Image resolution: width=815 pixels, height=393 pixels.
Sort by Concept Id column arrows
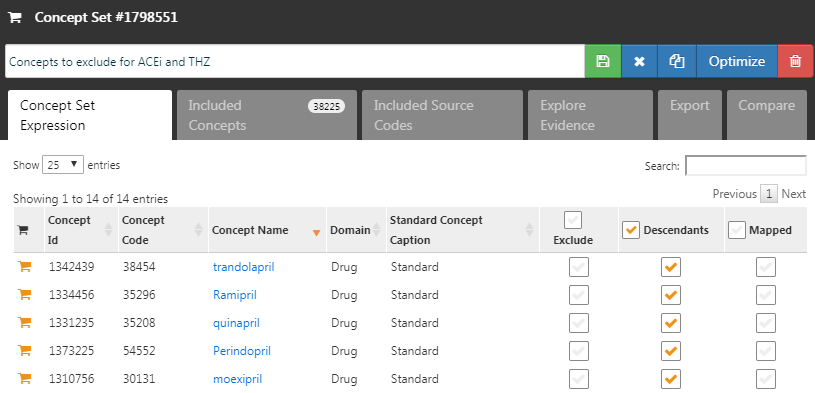[x=108, y=230]
